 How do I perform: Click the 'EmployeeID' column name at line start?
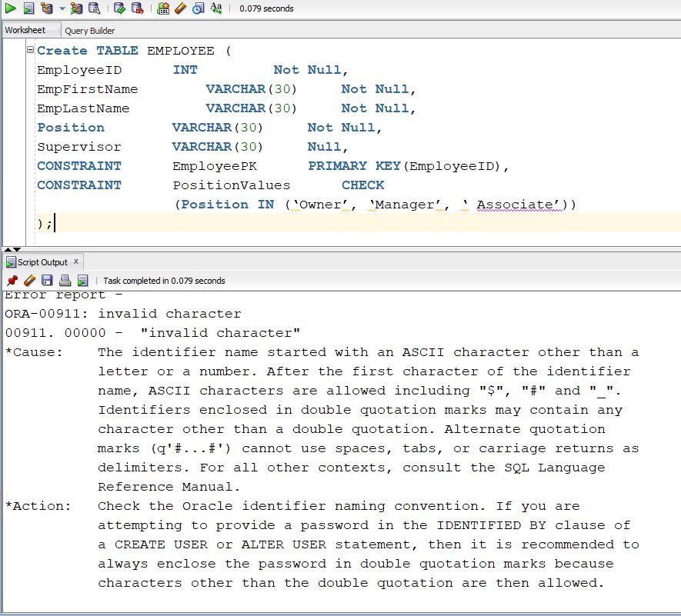coord(79,70)
